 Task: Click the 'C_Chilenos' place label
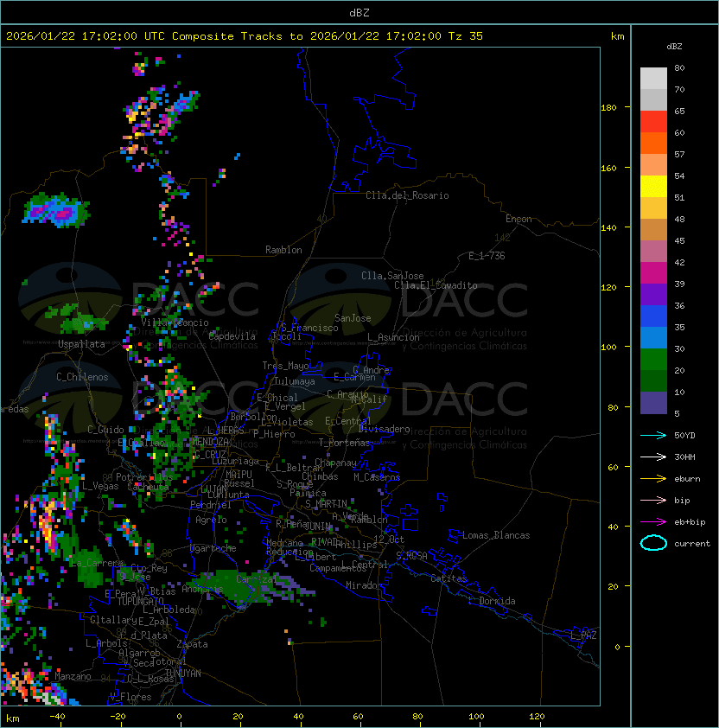pyautogui.click(x=82, y=377)
